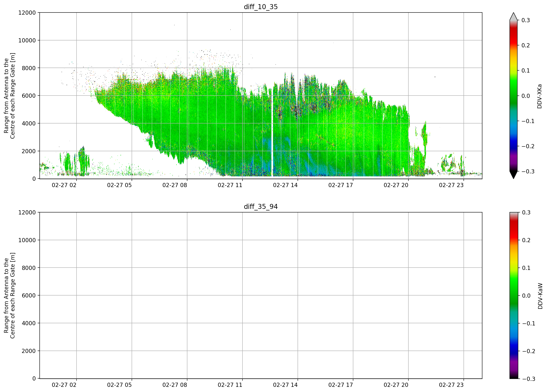Click the 02-27 17 x-tick under diff_35_94
The width and height of the screenshot is (547, 392).
pos(341,385)
